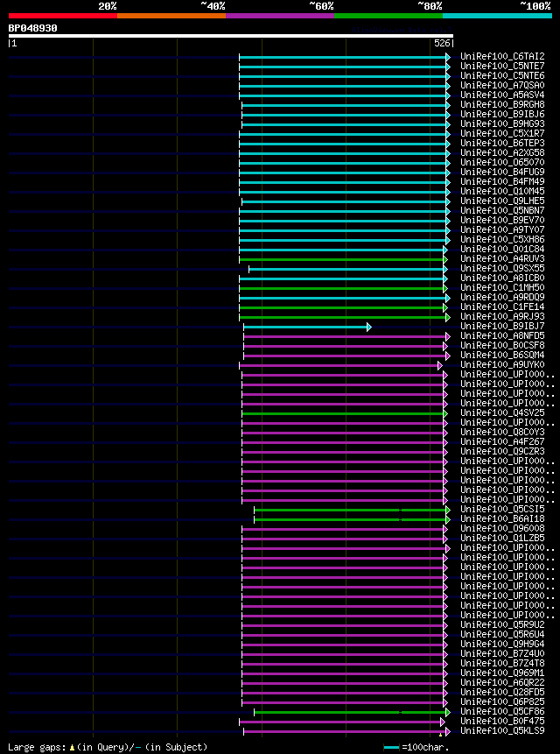
Task: Select the UniRef100_A2XG58 label
Action: (x=502, y=153)
